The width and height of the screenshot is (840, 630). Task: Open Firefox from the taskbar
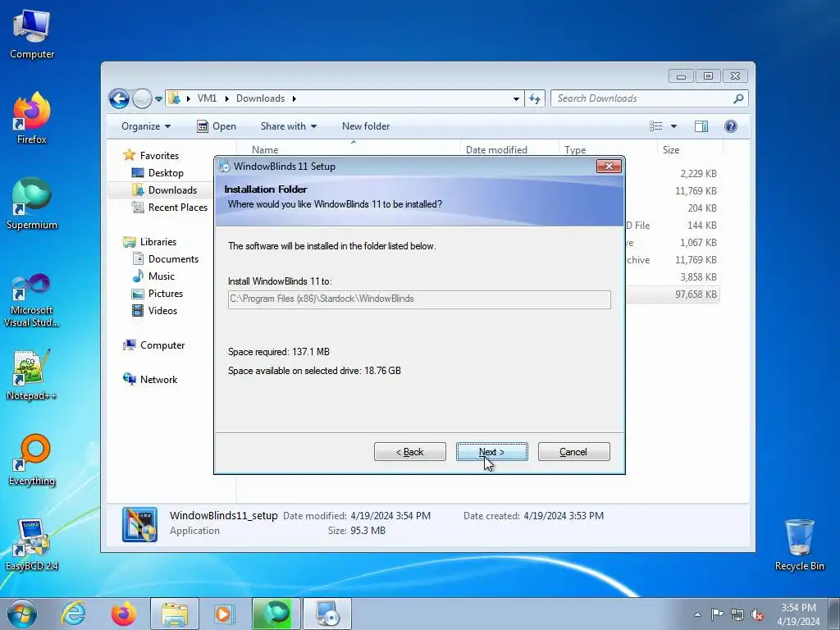(x=124, y=614)
